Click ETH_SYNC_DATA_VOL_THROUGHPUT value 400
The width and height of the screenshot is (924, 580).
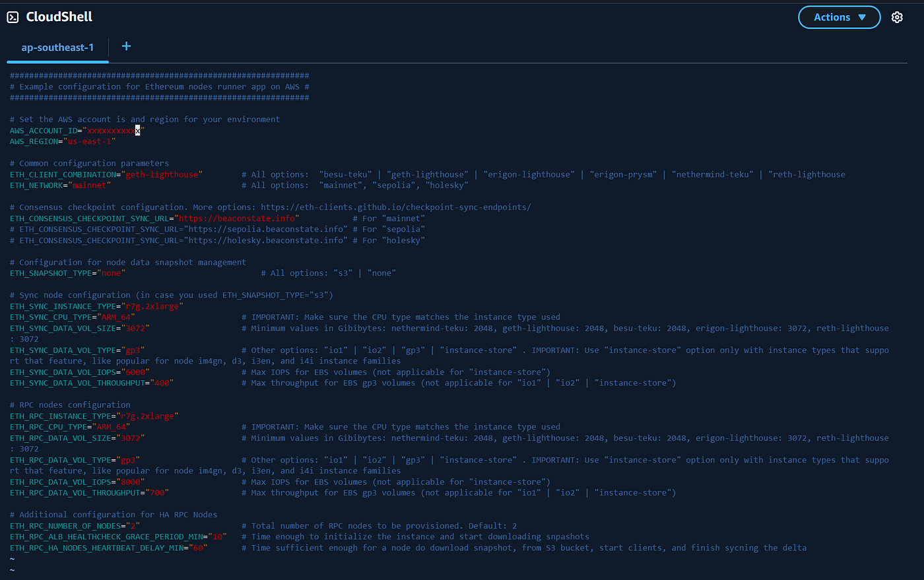click(x=162, y=383)
